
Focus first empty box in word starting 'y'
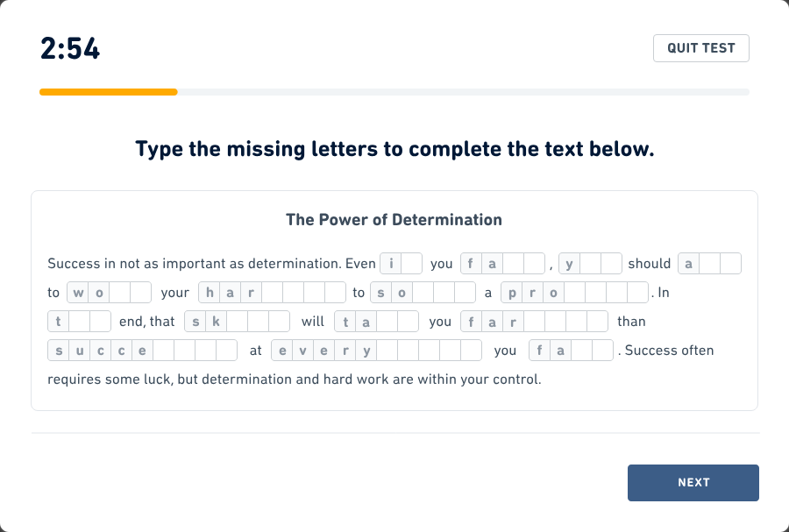point(590,264)
